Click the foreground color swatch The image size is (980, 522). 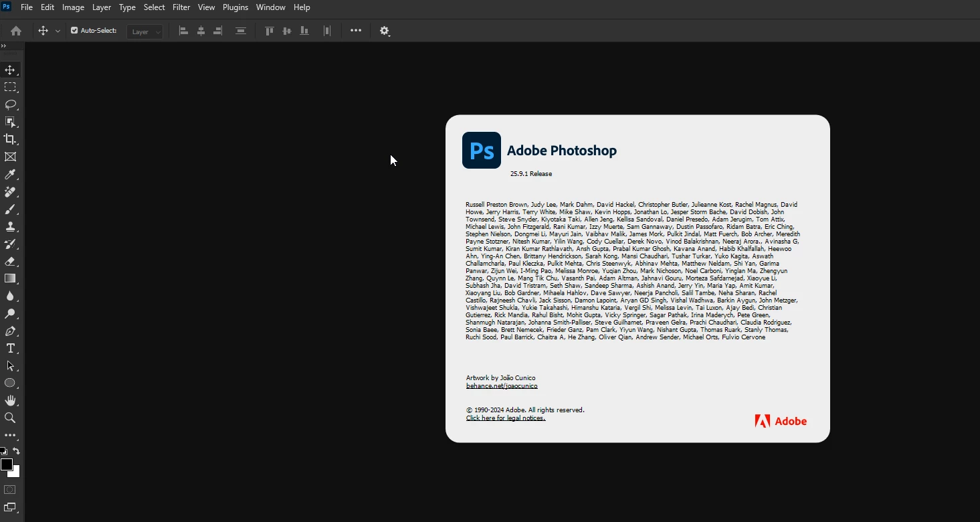(x=7, y=464)
